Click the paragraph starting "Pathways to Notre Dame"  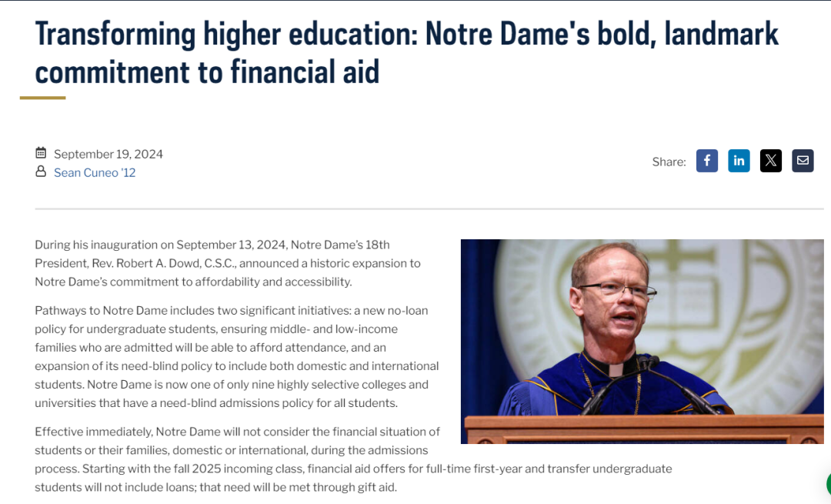(x=237, y=357)
